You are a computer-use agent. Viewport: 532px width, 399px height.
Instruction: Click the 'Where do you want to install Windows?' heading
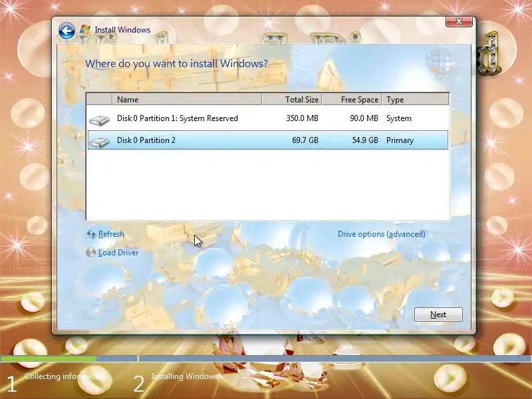click(176, 63)
